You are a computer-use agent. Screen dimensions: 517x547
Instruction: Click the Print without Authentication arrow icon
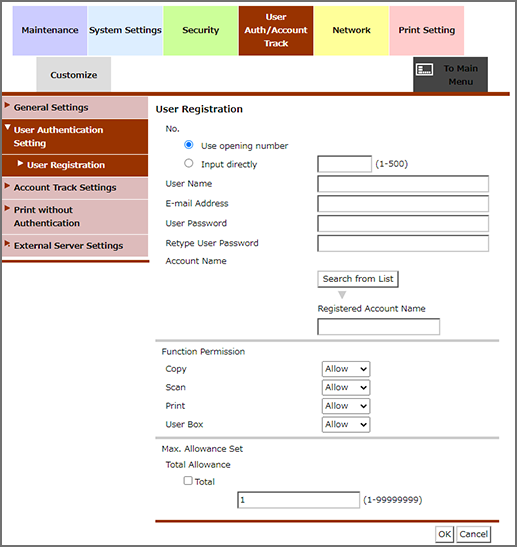(7, 208)
